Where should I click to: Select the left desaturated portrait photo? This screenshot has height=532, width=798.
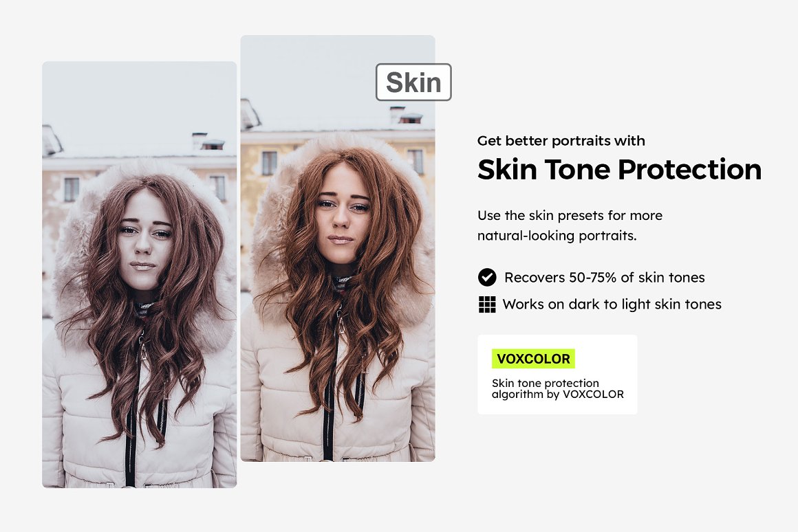coord(140,275)
